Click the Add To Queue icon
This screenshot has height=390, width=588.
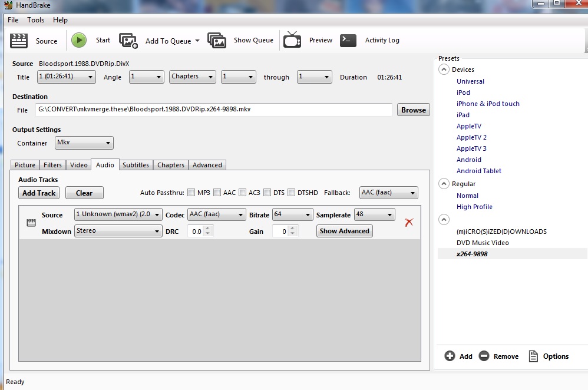pyautogui.click(x=128, y=41)
